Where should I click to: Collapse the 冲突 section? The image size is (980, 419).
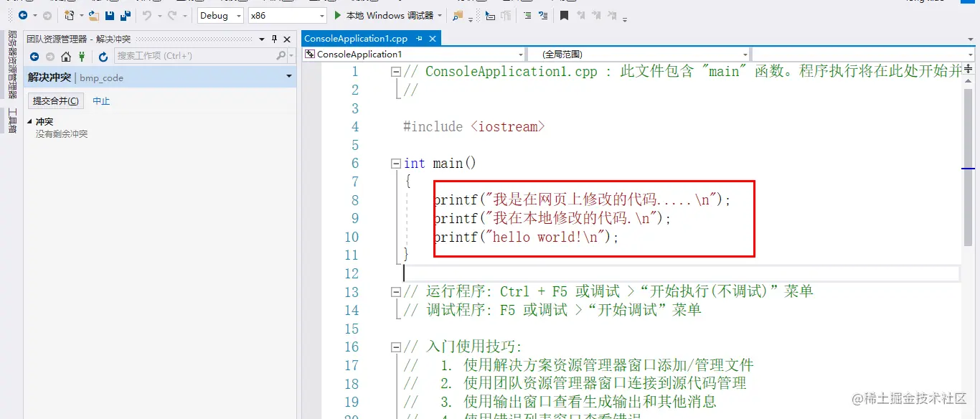30,121
